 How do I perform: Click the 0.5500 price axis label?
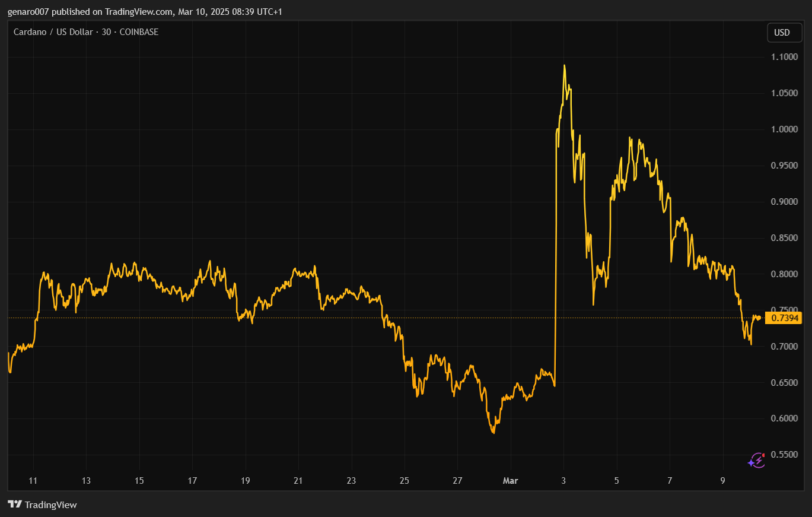click(x=784, y=455)
